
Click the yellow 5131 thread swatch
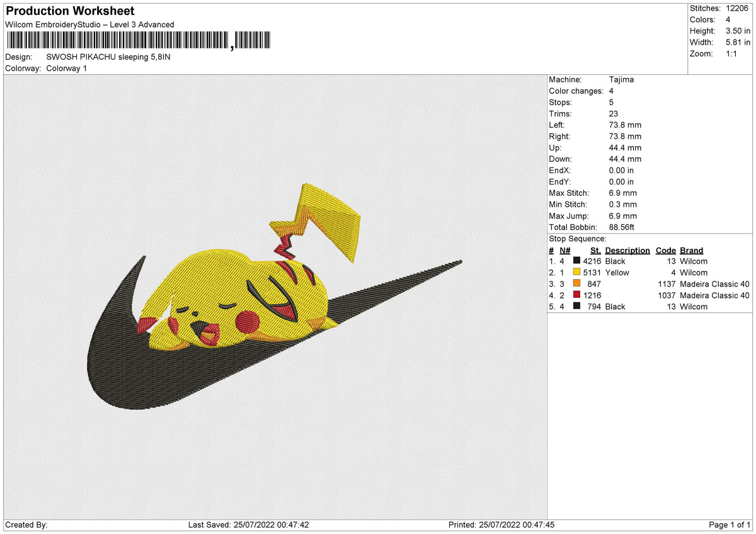[x=575, y=272]
